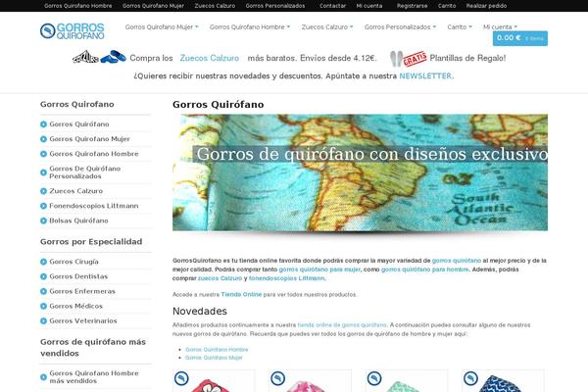This screenshot has height=392, width=588.
Task: Open Gorros Quirófano Mujer bullet list link
Action: click(x=214, y=358)
